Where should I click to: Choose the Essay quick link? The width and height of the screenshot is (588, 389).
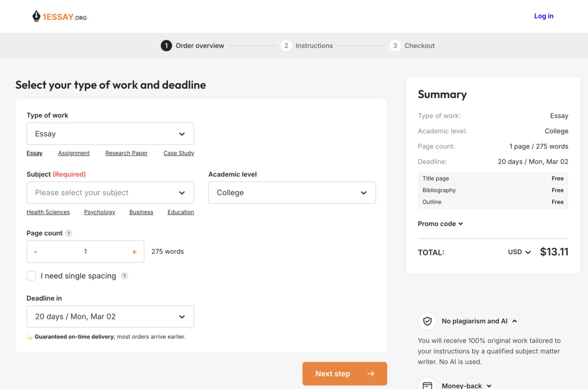35,153
